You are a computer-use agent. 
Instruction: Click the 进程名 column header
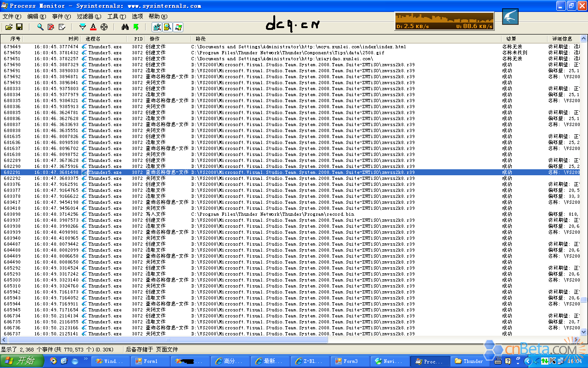point(104,39)
